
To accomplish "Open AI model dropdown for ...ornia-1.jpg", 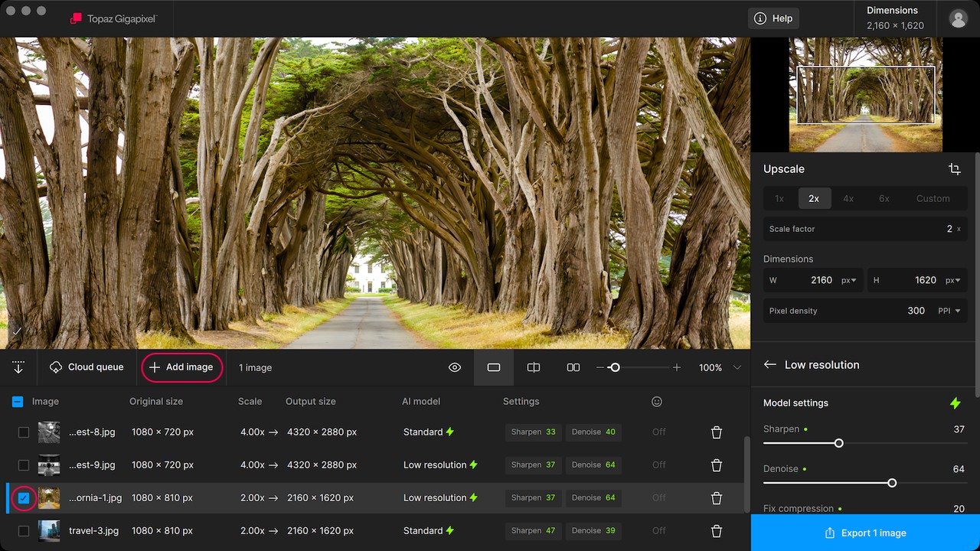I will coord(441,498).
